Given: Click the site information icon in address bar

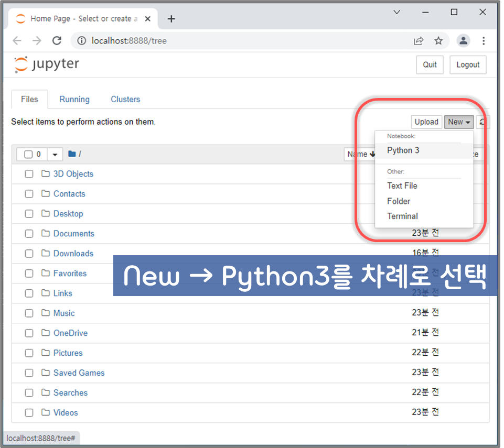Looking at the screenshot, I should (x=82, y=41).
